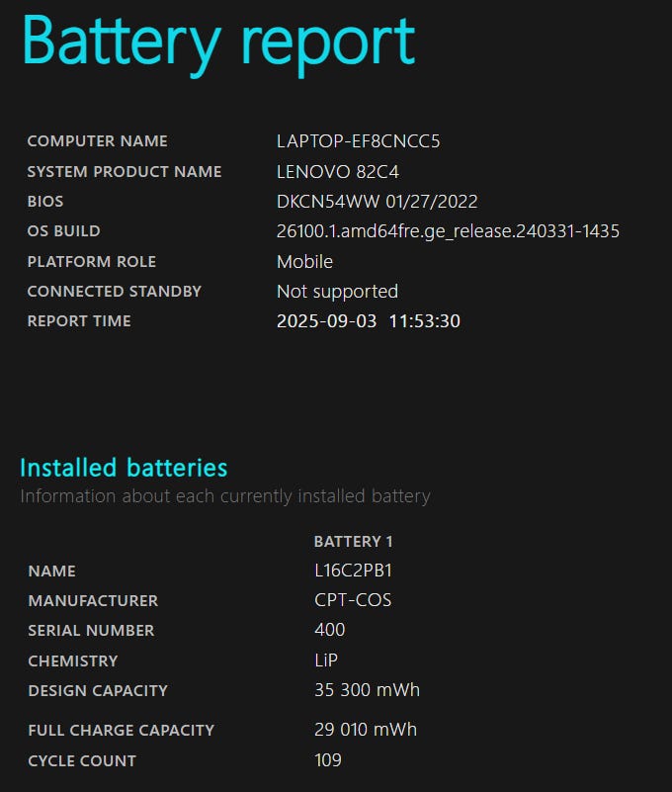Click the full charge capacity 29 010 mWh
This screenshot has height=792, width=672.
[x=366, y=730]
